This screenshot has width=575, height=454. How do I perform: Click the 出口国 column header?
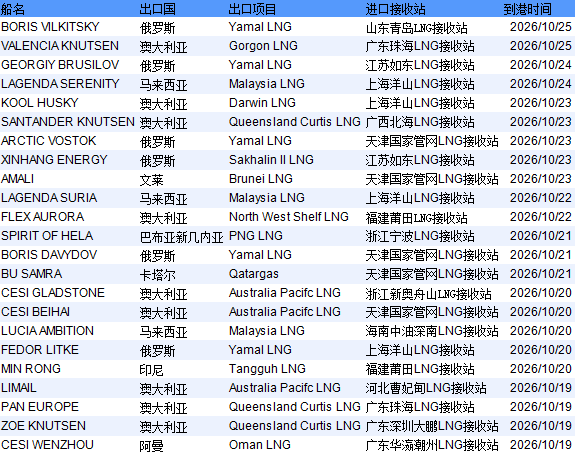point(157,9)
